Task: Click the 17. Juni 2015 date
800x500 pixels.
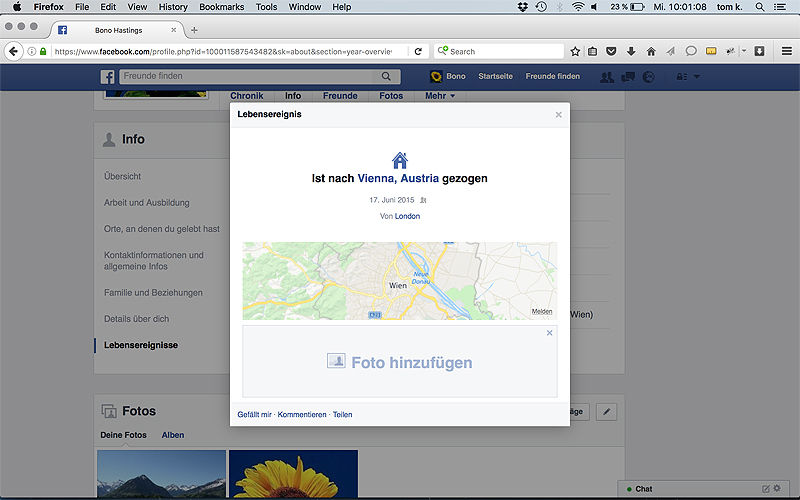Action: pyautogui.click(x=392, y=200)
